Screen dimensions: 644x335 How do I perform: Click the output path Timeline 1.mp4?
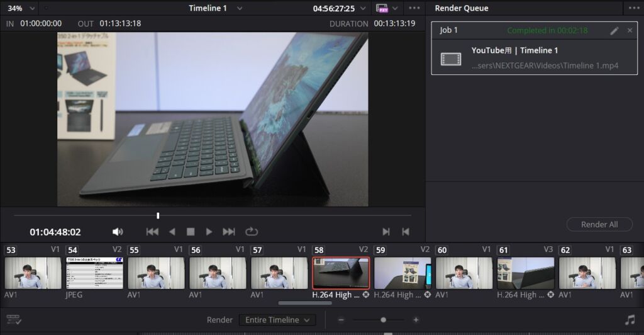(545, 65)
